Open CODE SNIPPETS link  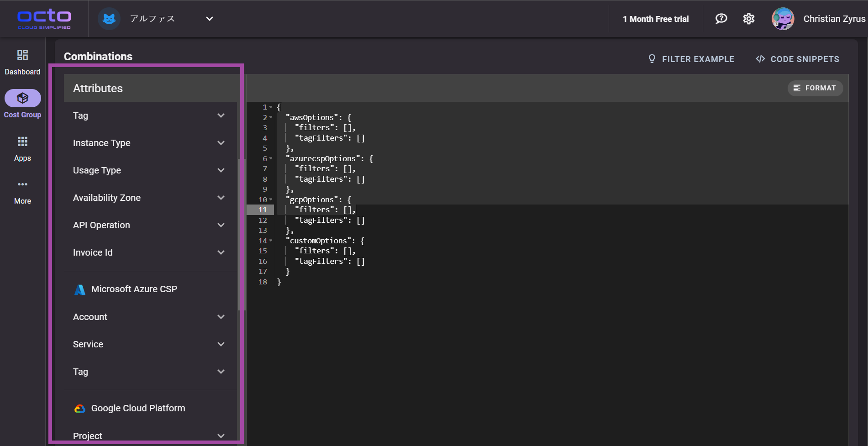(798, 59)
